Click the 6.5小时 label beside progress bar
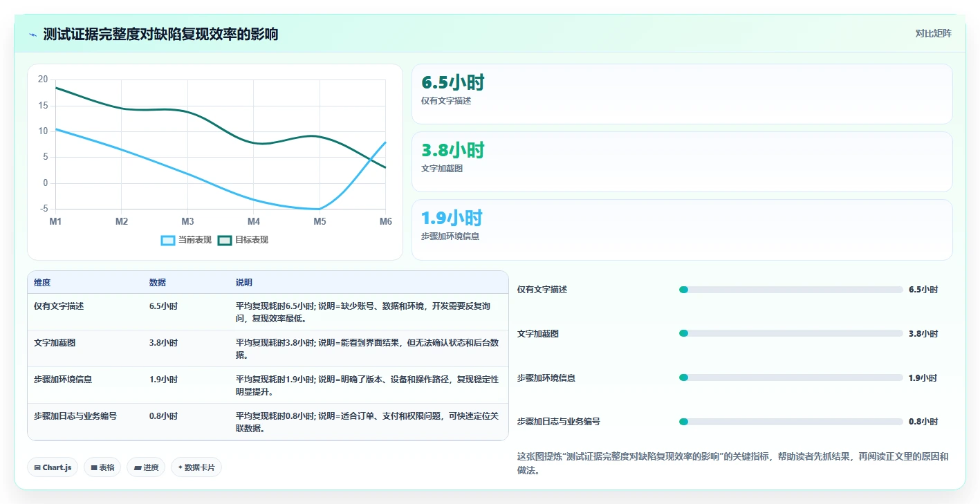980x504 pixels. (923, 290)
